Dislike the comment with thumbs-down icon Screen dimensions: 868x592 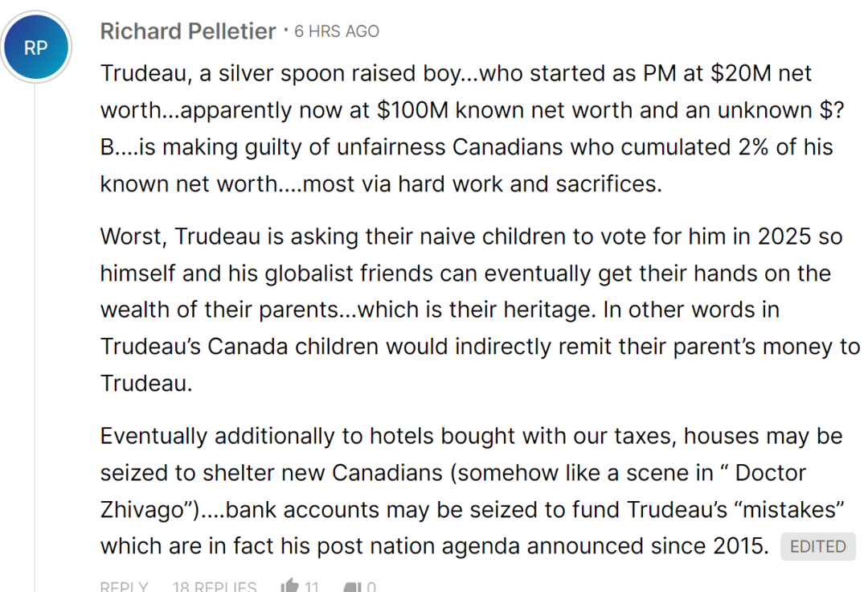pos(353,586)
